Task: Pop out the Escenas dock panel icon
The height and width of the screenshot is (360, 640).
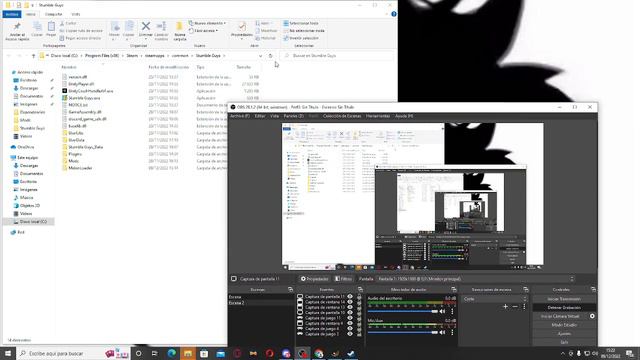Action: (x=290, y=289)
